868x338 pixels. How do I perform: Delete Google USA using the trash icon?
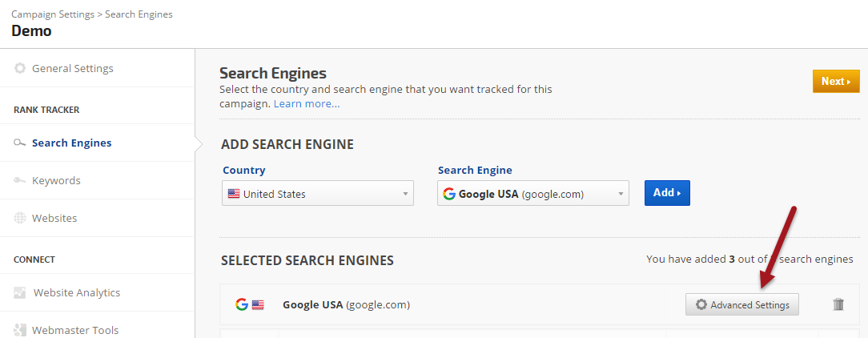(838, 304)
